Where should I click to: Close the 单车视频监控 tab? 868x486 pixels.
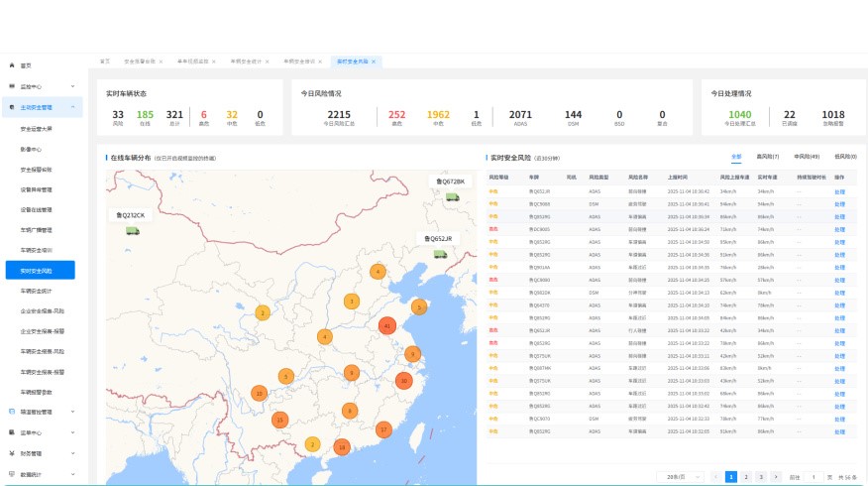[214, 61]
